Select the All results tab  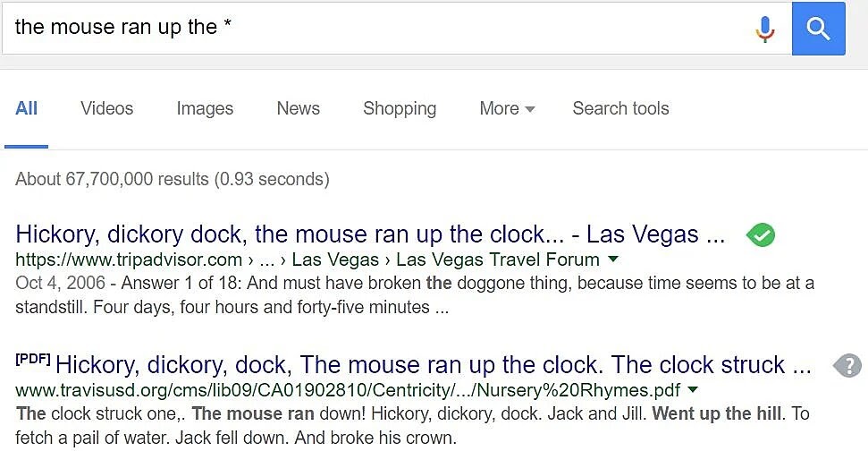[x=27, y=108]
